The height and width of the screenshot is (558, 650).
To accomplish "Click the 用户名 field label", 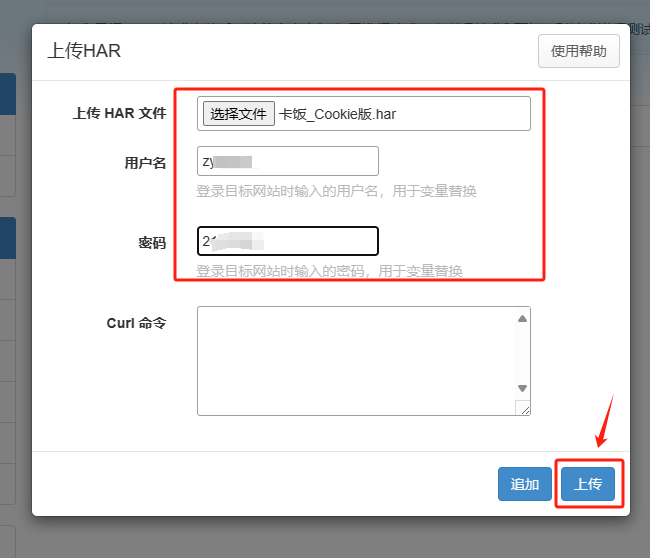I will 138,162.
